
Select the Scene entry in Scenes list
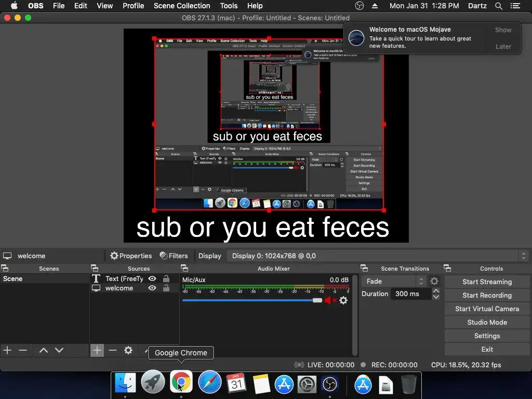tap(44, 278)
